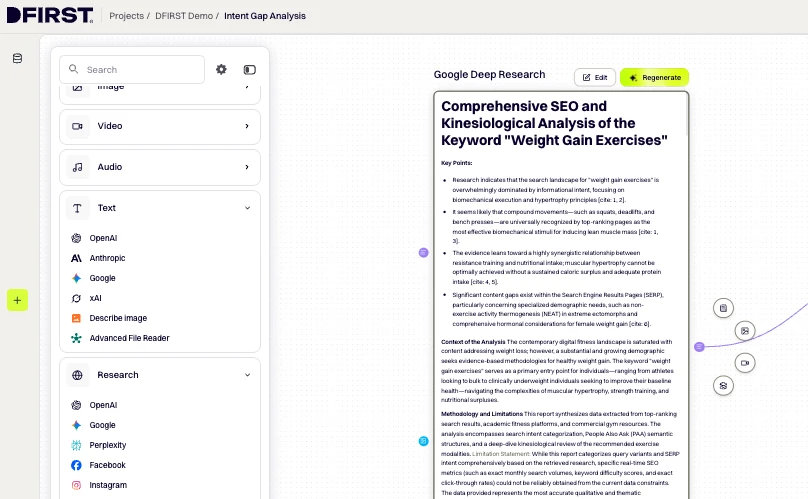This screenshot has width=808, height=499.
Task: Expand the Audio category
Action: [160, 167]
